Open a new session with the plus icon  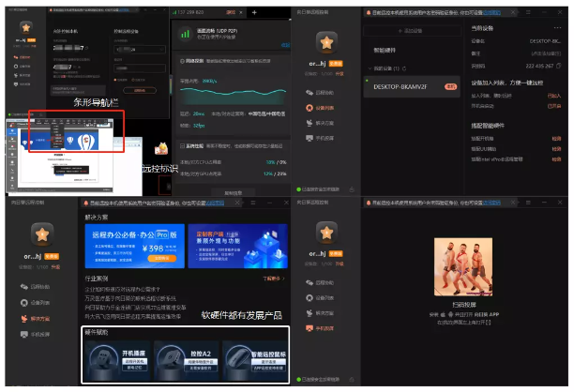coord(252,12)
